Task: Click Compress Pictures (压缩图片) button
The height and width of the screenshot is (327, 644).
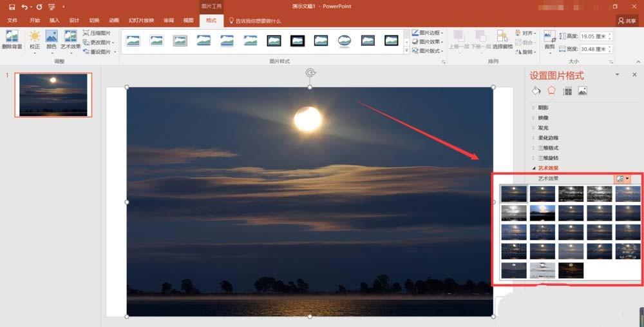Action: tap(99, 33)
